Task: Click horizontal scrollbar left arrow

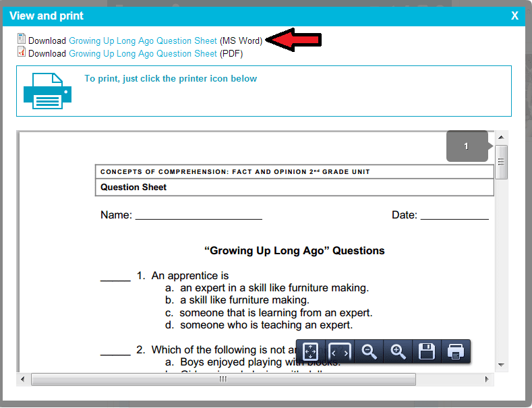Action: 23,379
